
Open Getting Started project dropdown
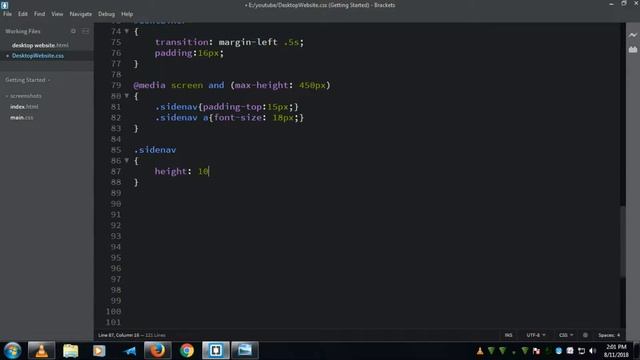27,80
